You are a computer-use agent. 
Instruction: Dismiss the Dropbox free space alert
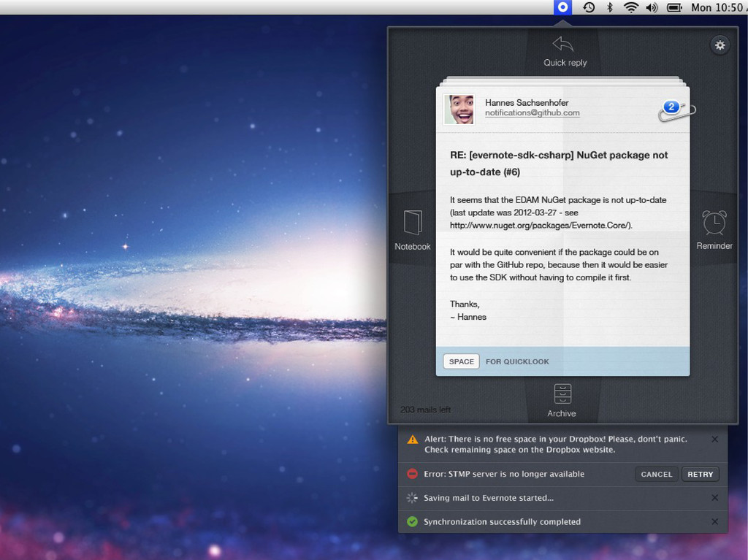[714, 440]
